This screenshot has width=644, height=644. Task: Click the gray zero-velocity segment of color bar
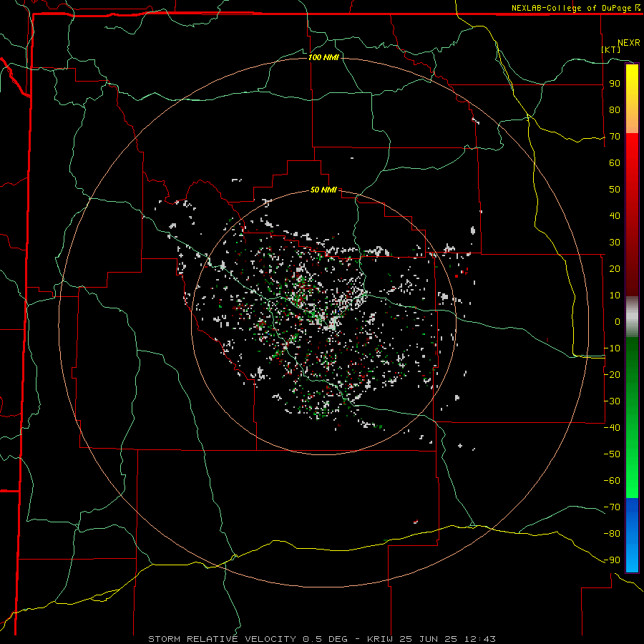632,317
